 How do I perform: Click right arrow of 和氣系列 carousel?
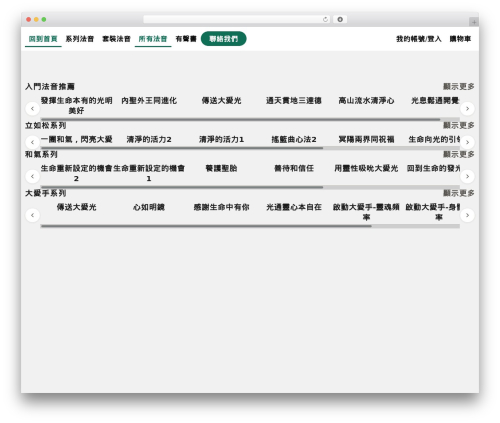click(x=467, y=176)
